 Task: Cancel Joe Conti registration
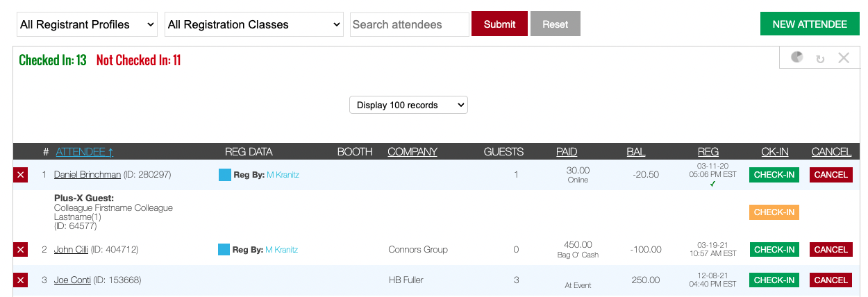(831, 280)
